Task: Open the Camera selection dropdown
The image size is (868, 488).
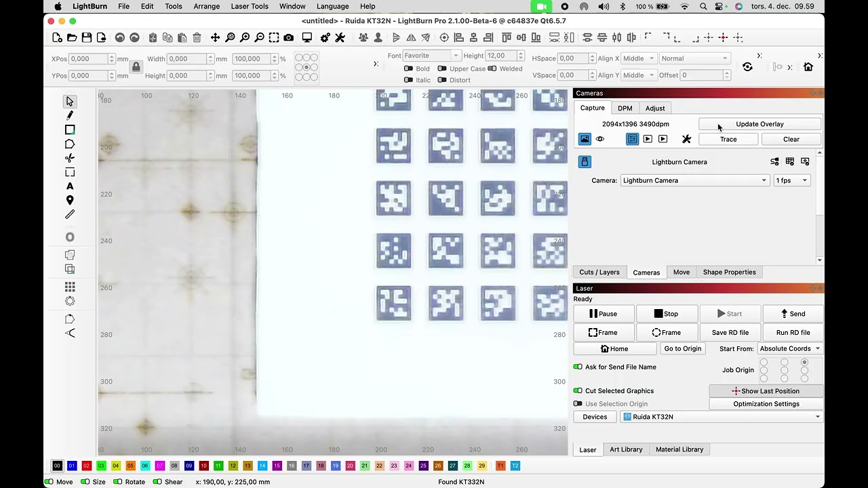Action: pos(695,180)
